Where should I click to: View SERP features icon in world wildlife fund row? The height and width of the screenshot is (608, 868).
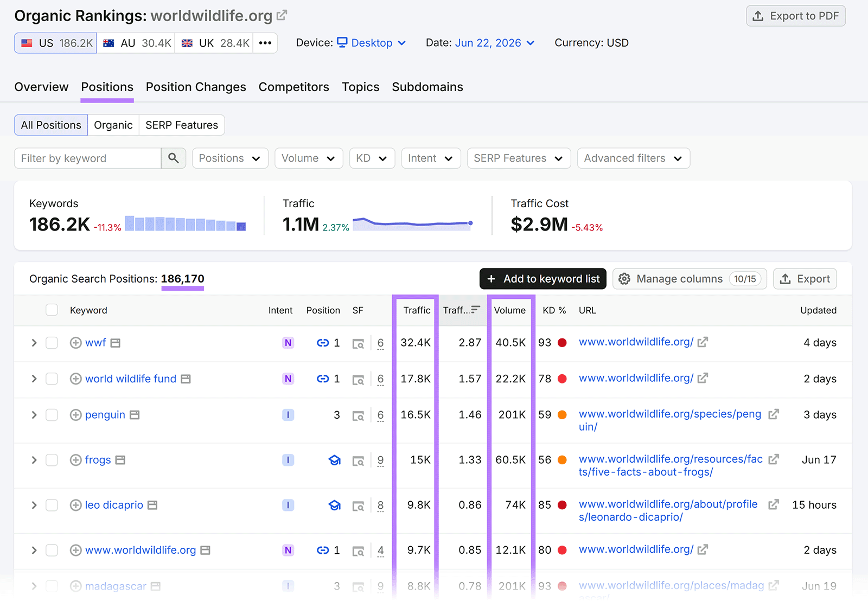[358, 379]
